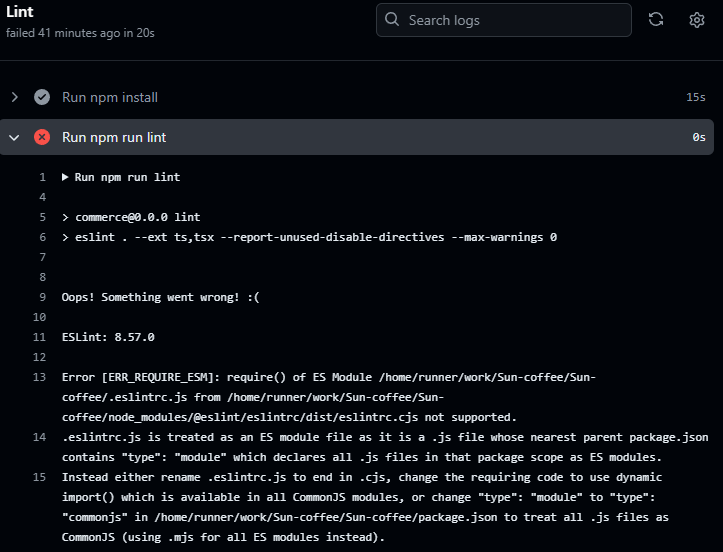Click 'commerce@0.0.0 lint' log text
The image size is (723, 552).
point(137,217)
